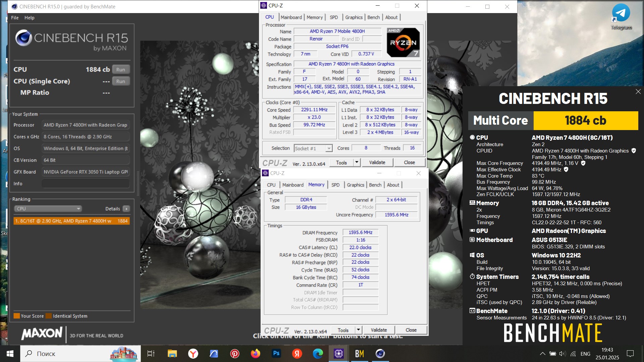Open About tab in lower CPU-Z

pyautogui.click(x=393, y=185)
